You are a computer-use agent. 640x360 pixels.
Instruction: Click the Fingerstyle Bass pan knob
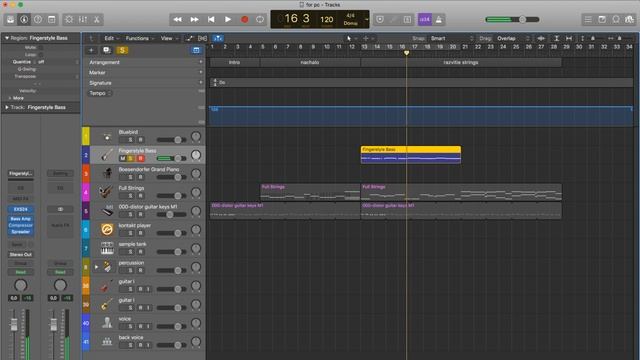[196, 155]
